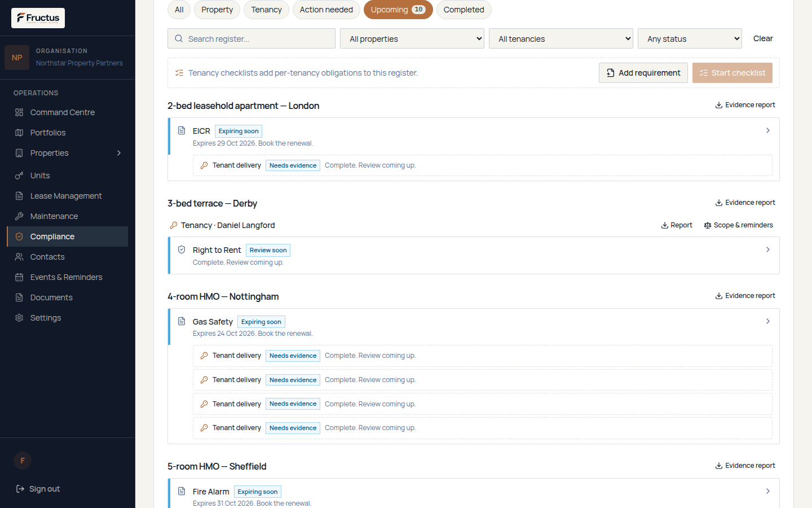
Task: Expand the Gas Safety row chevron
Action: [768, 321]
